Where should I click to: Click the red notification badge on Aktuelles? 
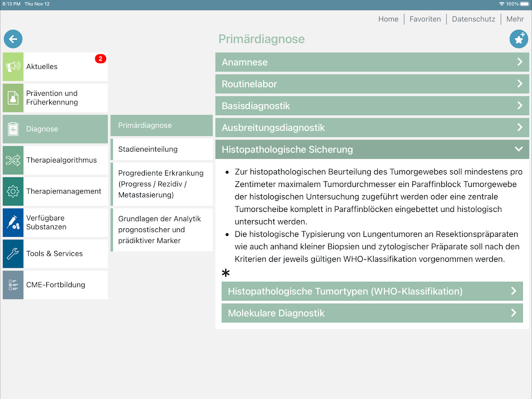(101, 59)
